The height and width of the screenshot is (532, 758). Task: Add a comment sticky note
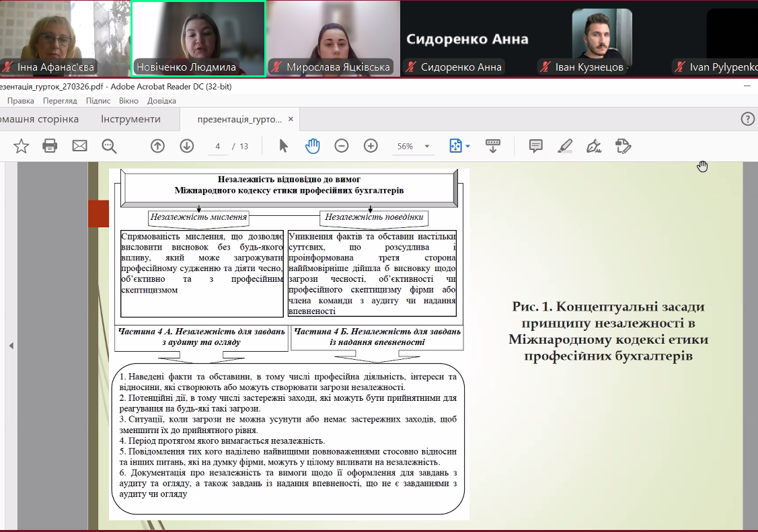(536, 146)
